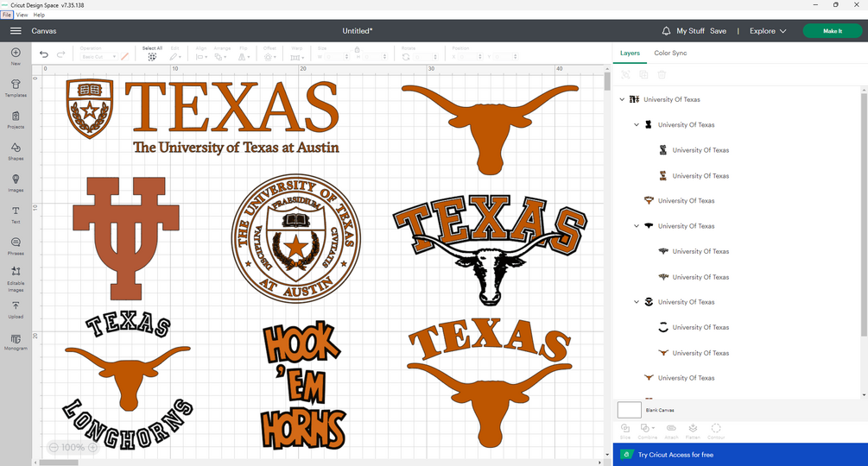Select the Hook 'Em Horns design on canvas
The image size is (868, 466).
pyautogui.click(x=303, y=385)
